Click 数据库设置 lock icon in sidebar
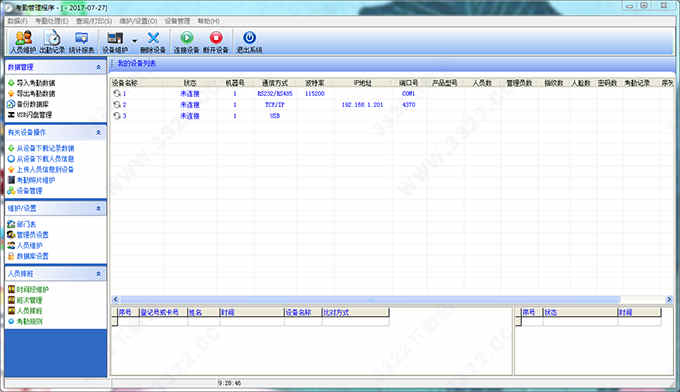Image resolution: width=680 pixels, height=392 pixels. (11, 256)
